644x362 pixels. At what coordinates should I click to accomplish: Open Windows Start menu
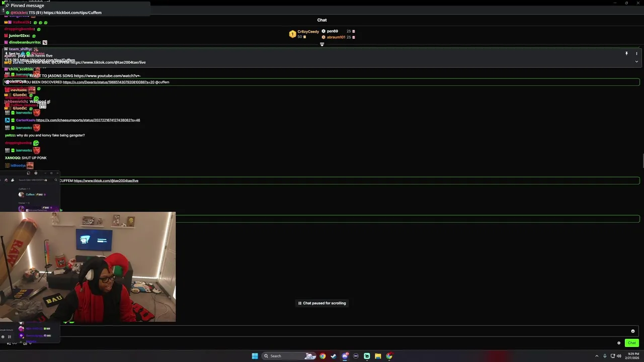tap(255, 356)
